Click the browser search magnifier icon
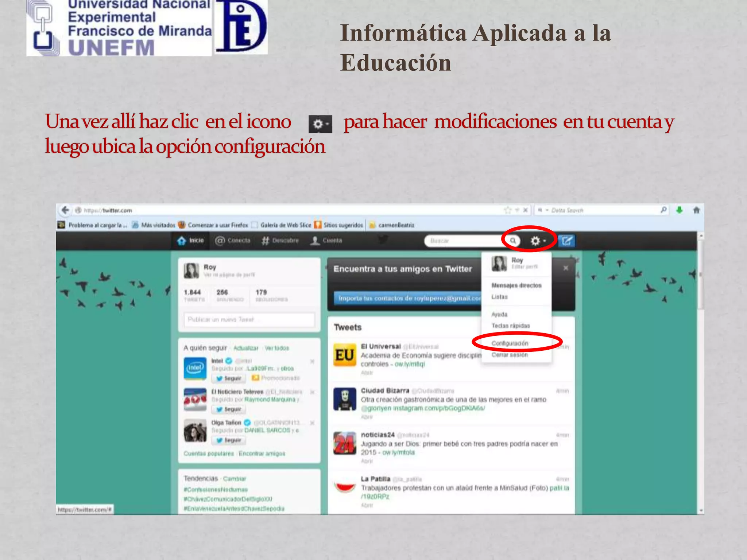The image size is (747, 560). coord(663,210)
